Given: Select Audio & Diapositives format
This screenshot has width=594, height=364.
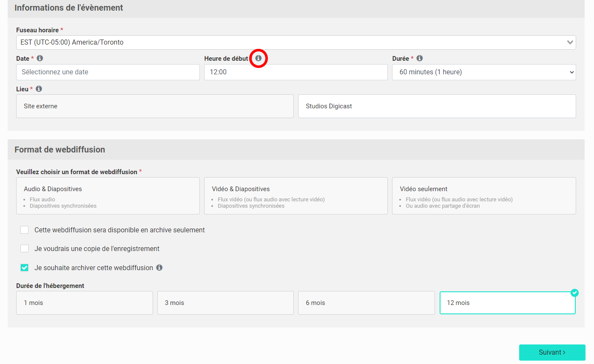Looking at the screenshot, I should (x=108, y=196).
